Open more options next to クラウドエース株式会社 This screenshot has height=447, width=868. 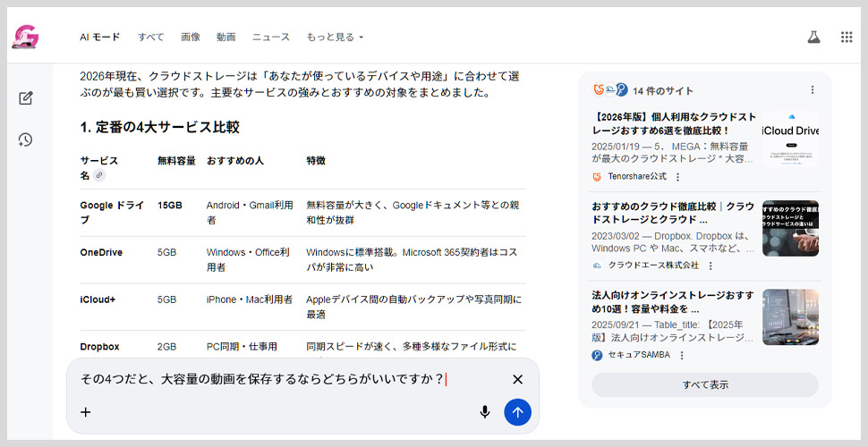pos(711,266)
